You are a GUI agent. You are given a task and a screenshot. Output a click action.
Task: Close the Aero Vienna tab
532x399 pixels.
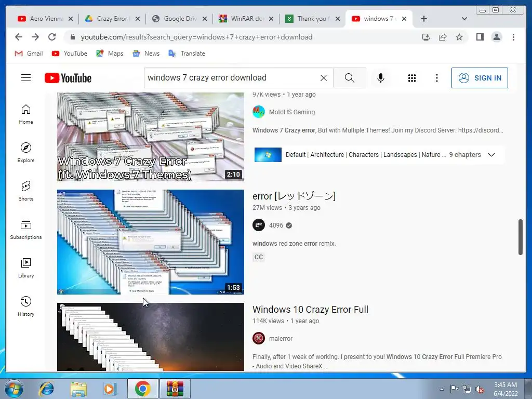[x=70, y=19]
